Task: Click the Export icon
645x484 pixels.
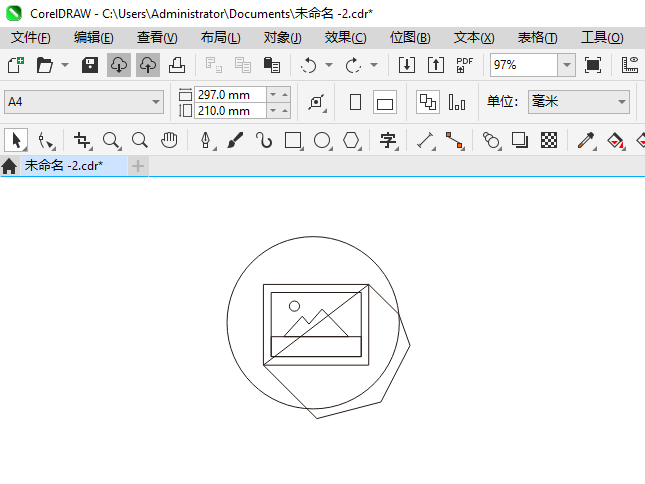Action: [436, 65]
